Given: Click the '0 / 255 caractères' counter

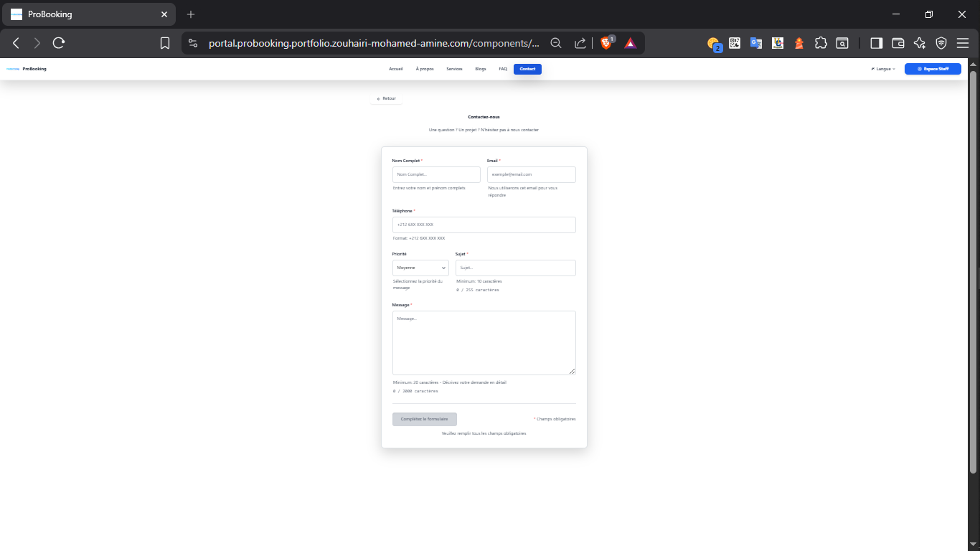Looking at the screenshot, I should [478, 290].
